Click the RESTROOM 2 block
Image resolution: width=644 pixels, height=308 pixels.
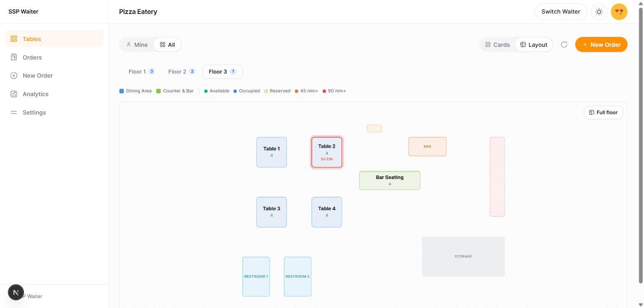297,277
